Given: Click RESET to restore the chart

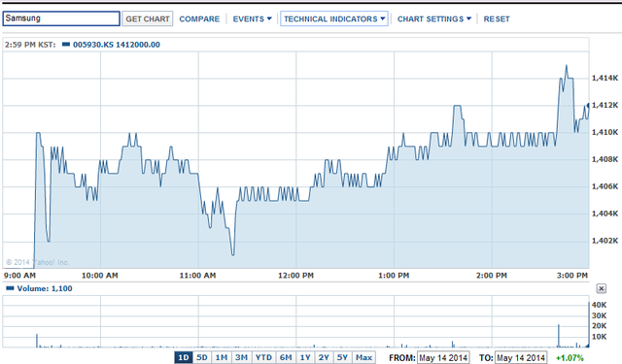Looking at the screenshot, I should click(497, 19).
